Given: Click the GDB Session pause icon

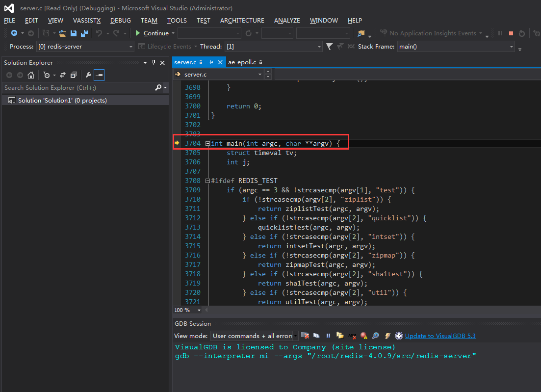Looking at the screenshot, I should [x=328, y=336].
